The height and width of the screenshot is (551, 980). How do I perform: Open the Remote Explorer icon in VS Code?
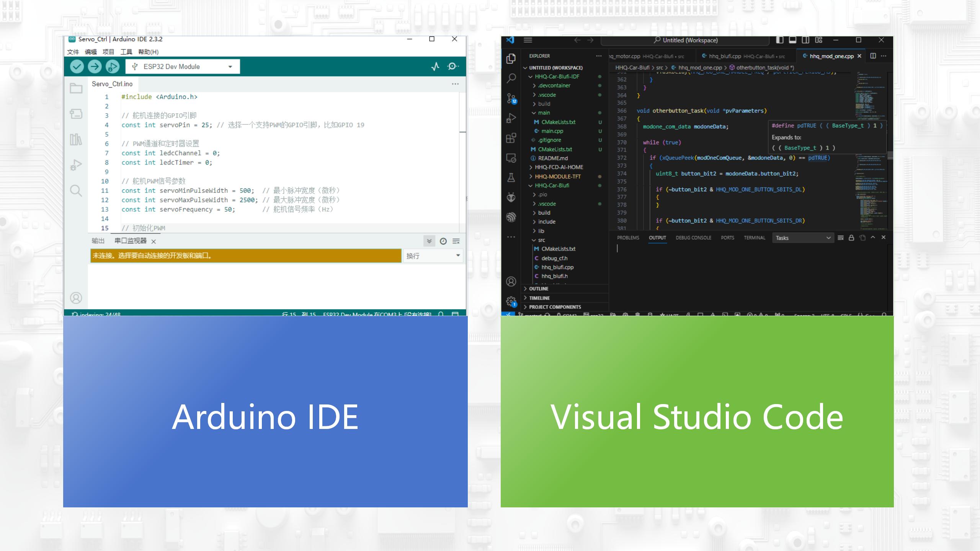511,158
